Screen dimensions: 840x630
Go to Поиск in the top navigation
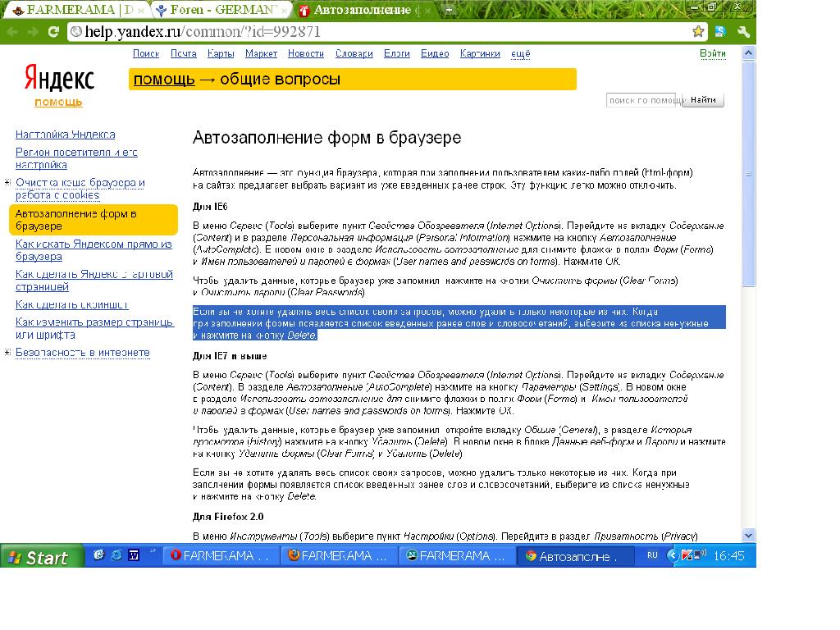[x=146, y=53]
